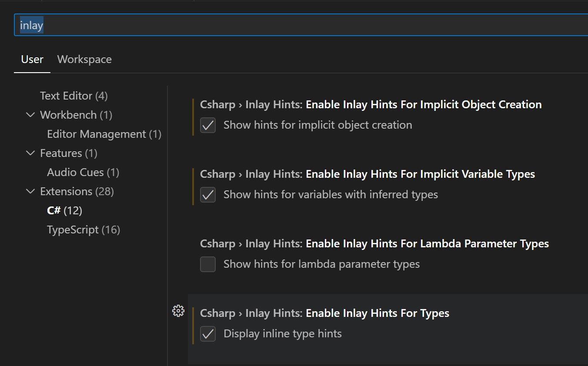The width and height of the screenshot is (588, 366).
Task: Enable Show hints for lambda parameter types
Action: pos(208,264)
